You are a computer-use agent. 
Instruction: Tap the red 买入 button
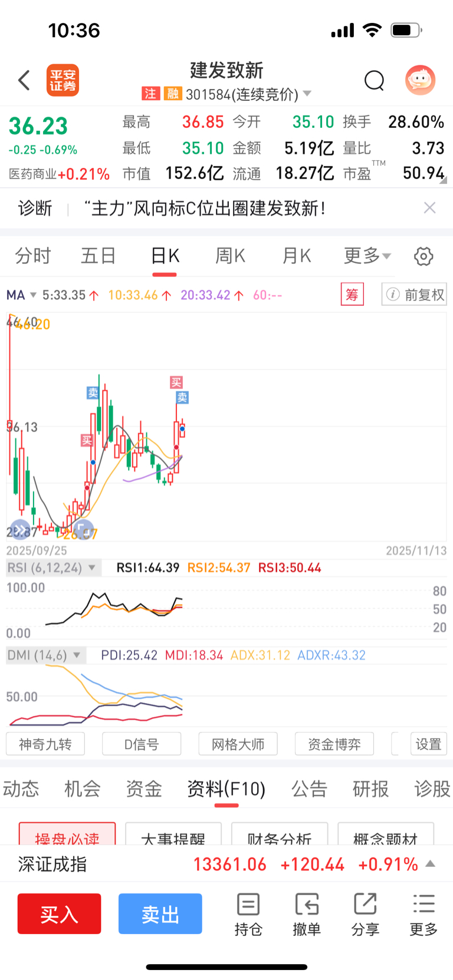coord(59,914)
